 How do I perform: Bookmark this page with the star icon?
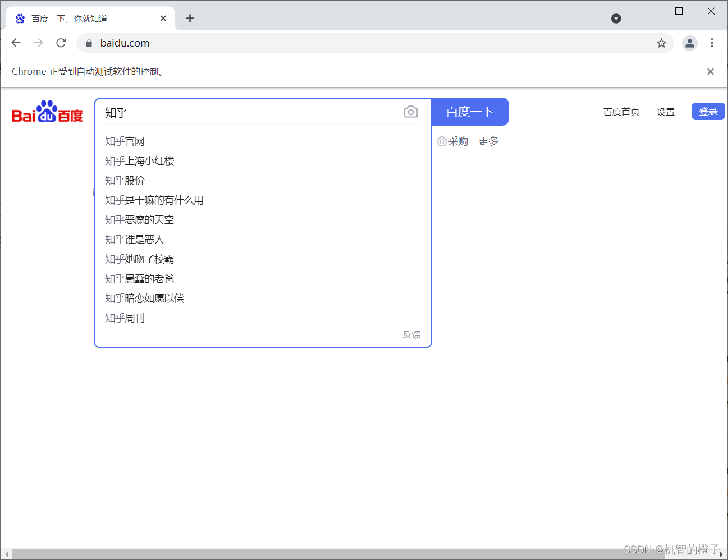[661, 43]
